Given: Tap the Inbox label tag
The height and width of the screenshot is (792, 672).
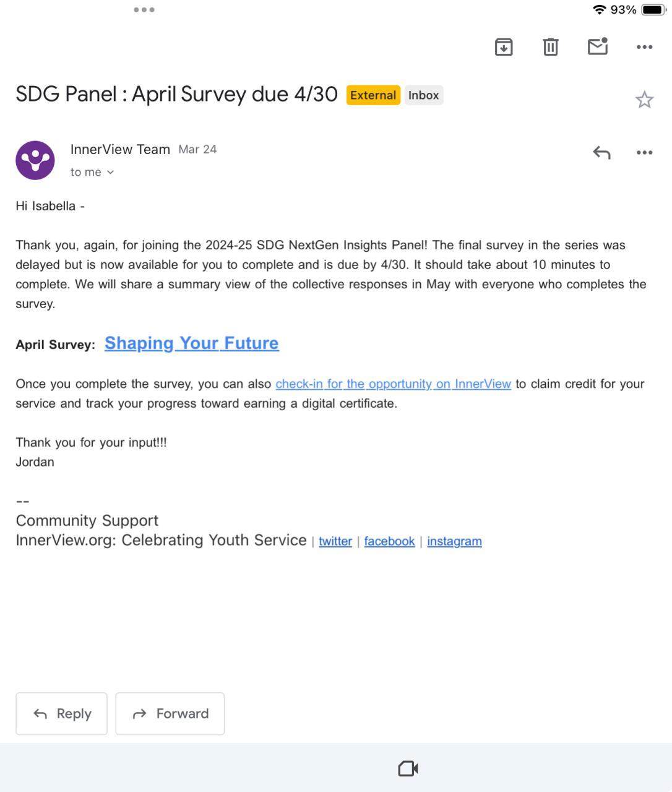Looking at the screenshot, I should click(x=424, y=95).
